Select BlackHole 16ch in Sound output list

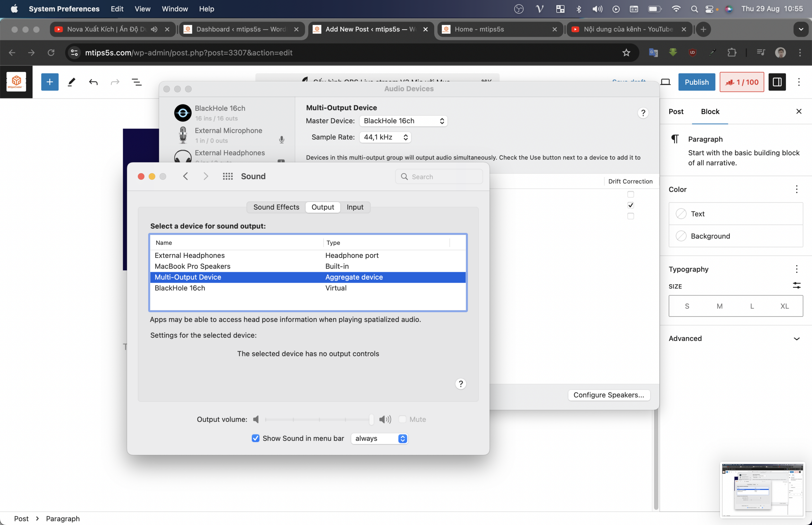click(307, 288)
